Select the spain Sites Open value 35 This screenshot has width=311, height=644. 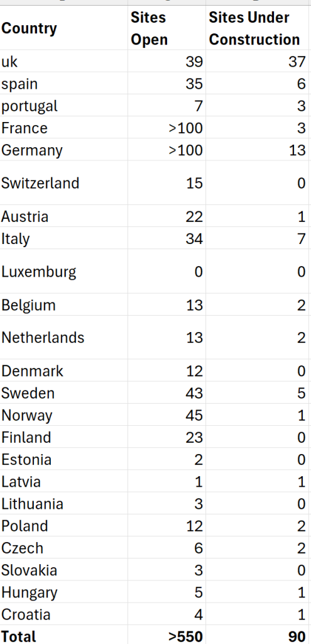[x=166, y=84]
